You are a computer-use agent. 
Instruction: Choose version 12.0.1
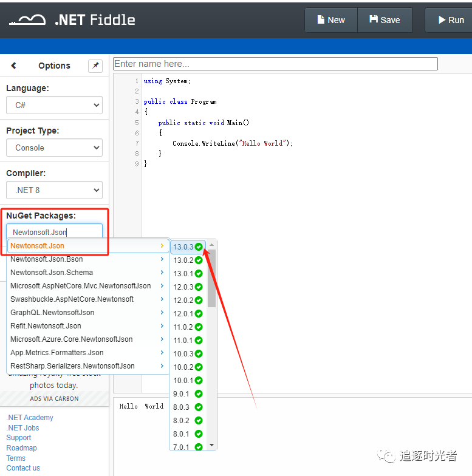pos(188,313)
